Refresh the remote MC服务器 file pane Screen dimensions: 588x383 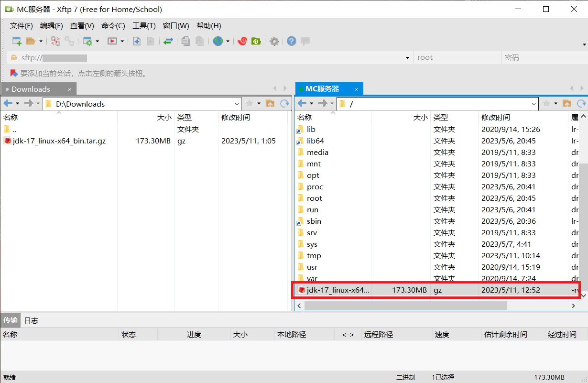(x=581, y=103)
